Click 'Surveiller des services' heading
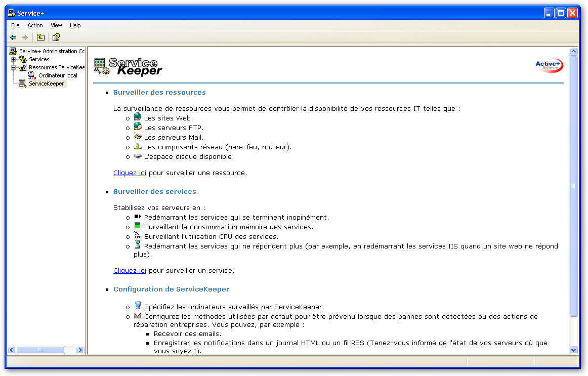 point(154,192)
